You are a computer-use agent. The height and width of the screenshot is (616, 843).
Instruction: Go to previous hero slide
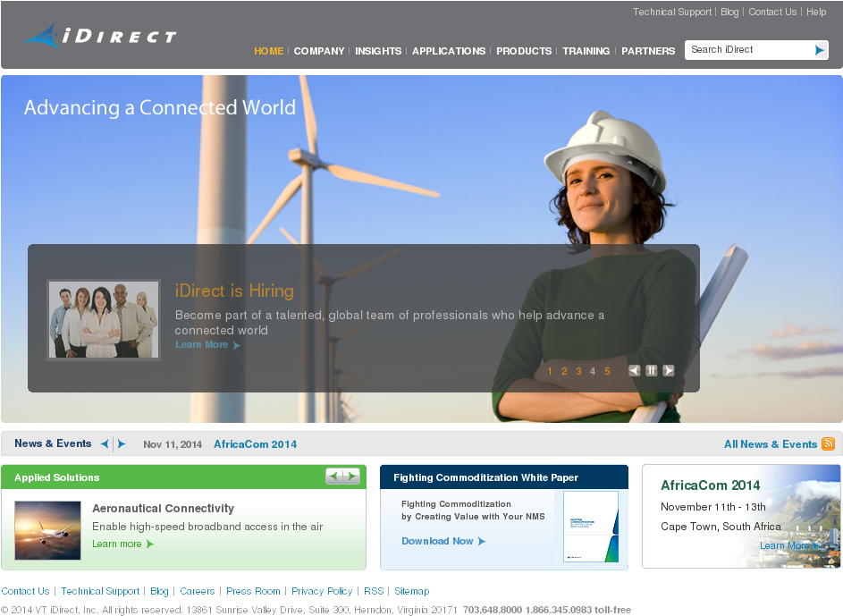[635, 371]
